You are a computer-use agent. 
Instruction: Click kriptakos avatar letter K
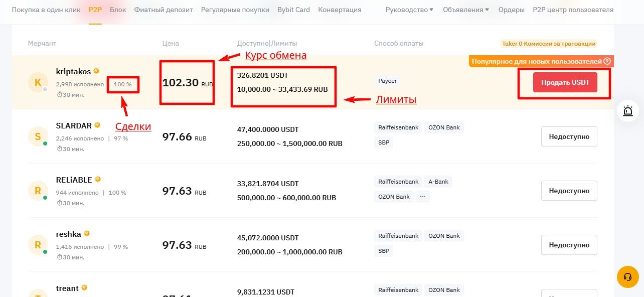point(38,82)
